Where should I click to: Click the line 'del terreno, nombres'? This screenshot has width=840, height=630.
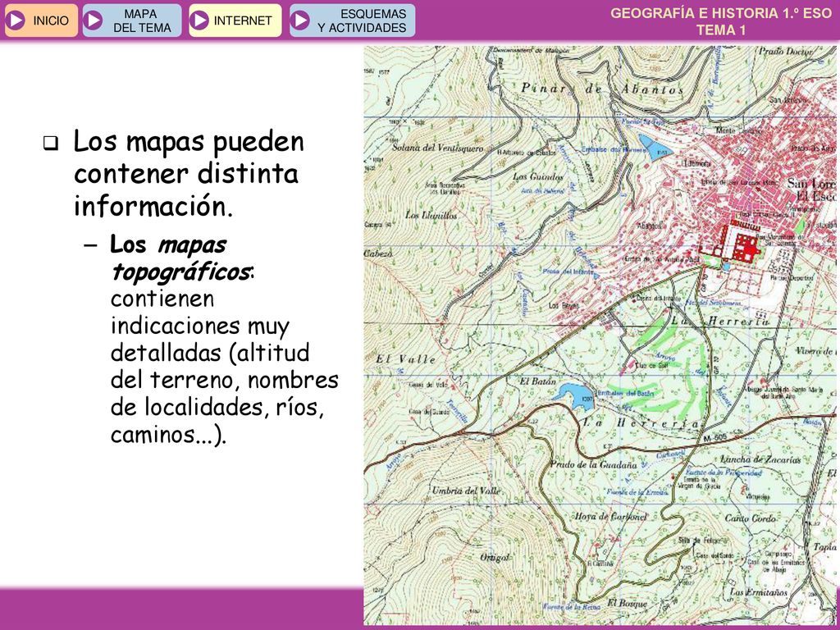pyautogui.click(x=225, y=381)
